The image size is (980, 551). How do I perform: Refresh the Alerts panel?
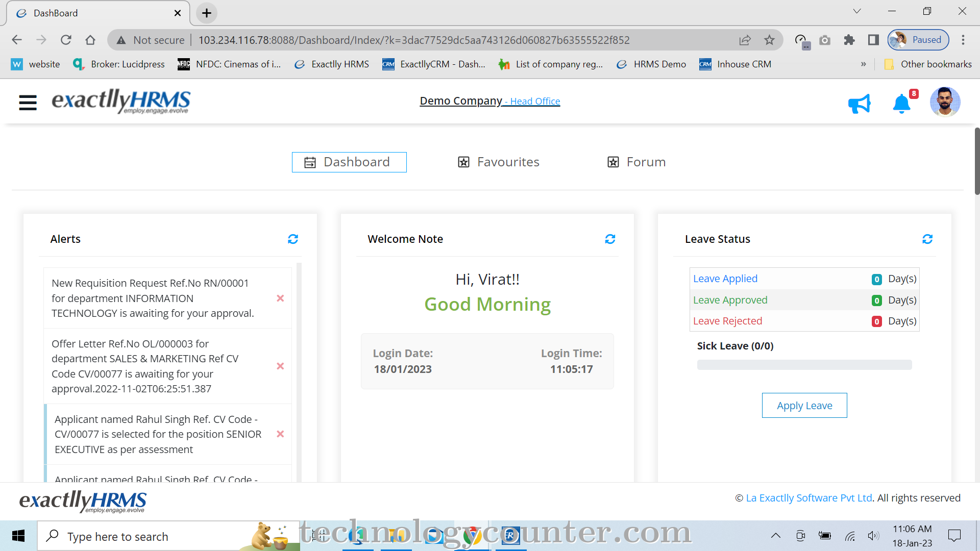pos(293,239)
